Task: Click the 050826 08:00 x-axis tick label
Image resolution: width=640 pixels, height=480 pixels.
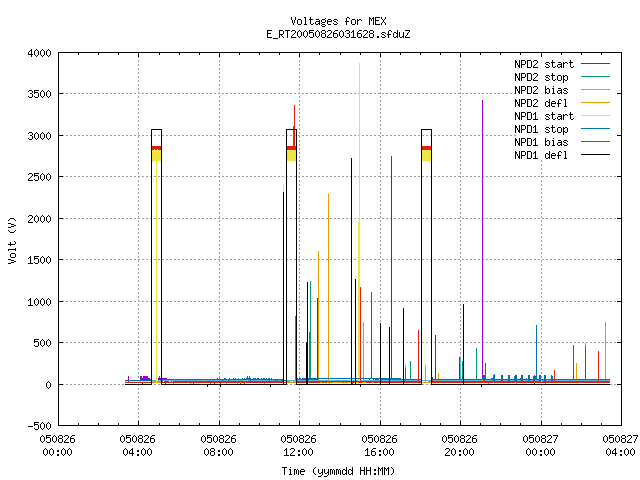Action: [218, 446]
